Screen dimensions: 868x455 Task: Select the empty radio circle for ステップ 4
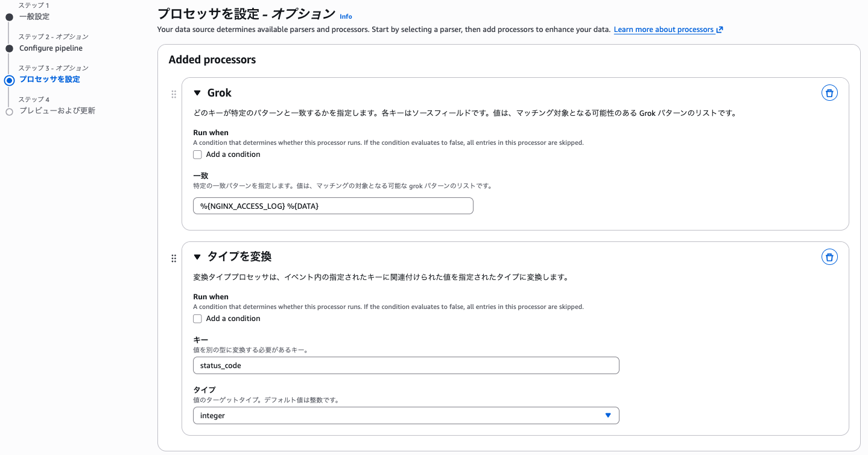[x=8, y=110]
